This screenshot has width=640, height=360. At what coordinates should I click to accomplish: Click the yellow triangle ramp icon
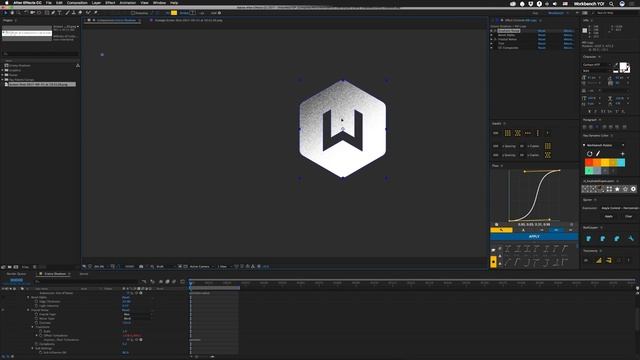click(x=599, y=260)
